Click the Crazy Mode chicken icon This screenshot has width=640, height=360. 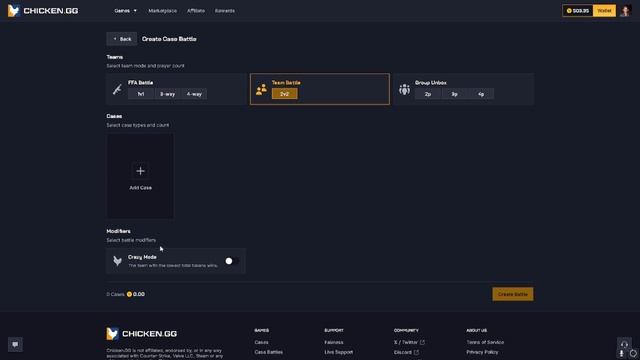coord(118,261)
